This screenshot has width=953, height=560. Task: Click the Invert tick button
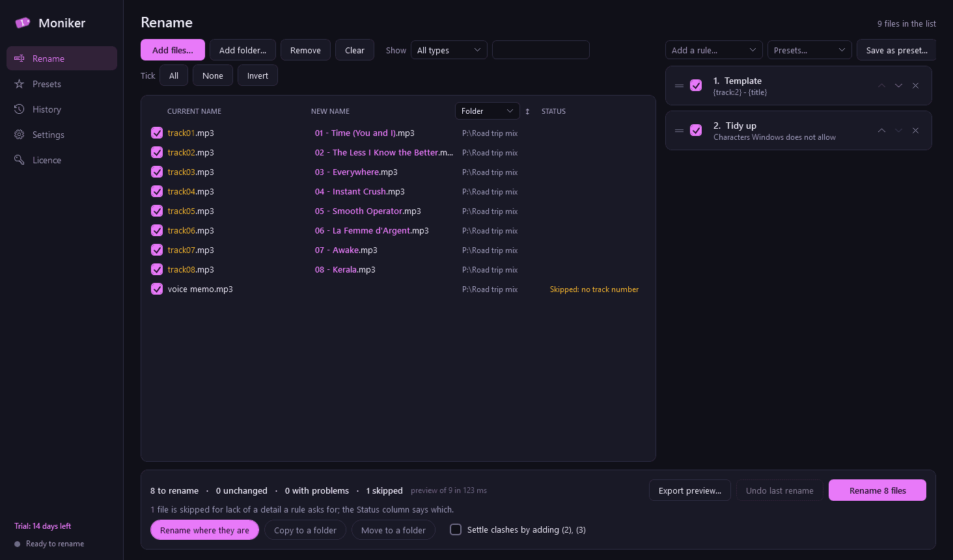pos(258,75)
